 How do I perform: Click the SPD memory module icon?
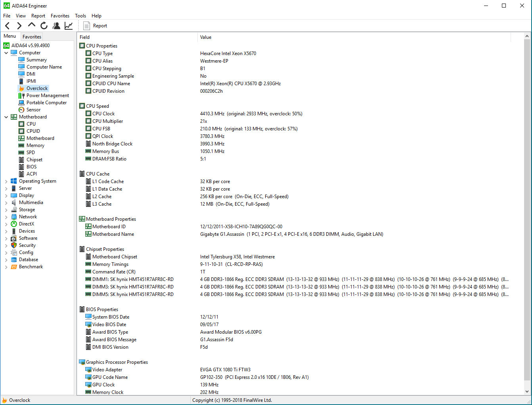point(21,153)
